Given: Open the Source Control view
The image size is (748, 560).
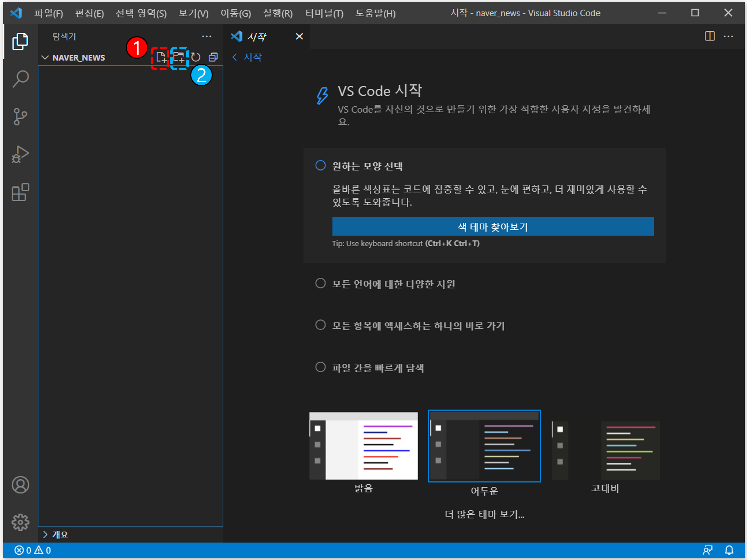Looking at the screenshot, I should 20,116.
